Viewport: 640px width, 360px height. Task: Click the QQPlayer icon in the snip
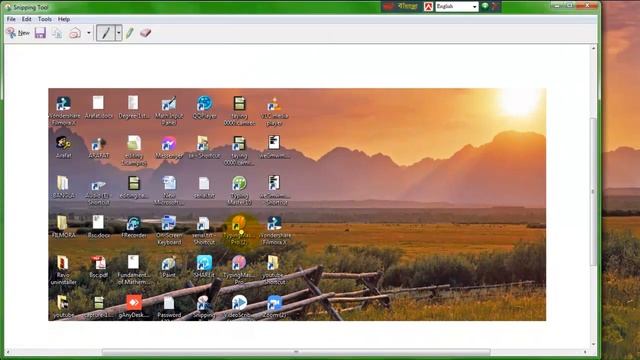[204, 107]
